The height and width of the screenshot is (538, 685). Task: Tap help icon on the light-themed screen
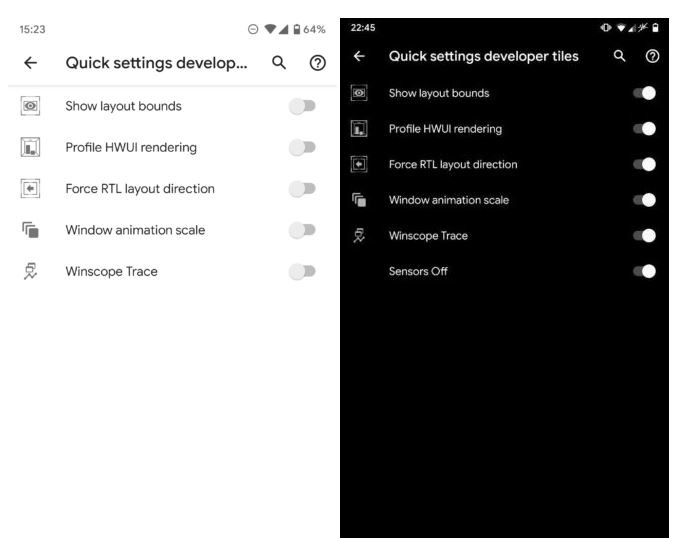point(318,63)
